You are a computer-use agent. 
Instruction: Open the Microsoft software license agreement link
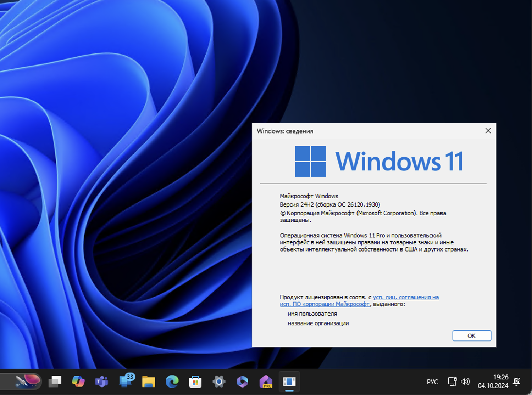point(406,297)
